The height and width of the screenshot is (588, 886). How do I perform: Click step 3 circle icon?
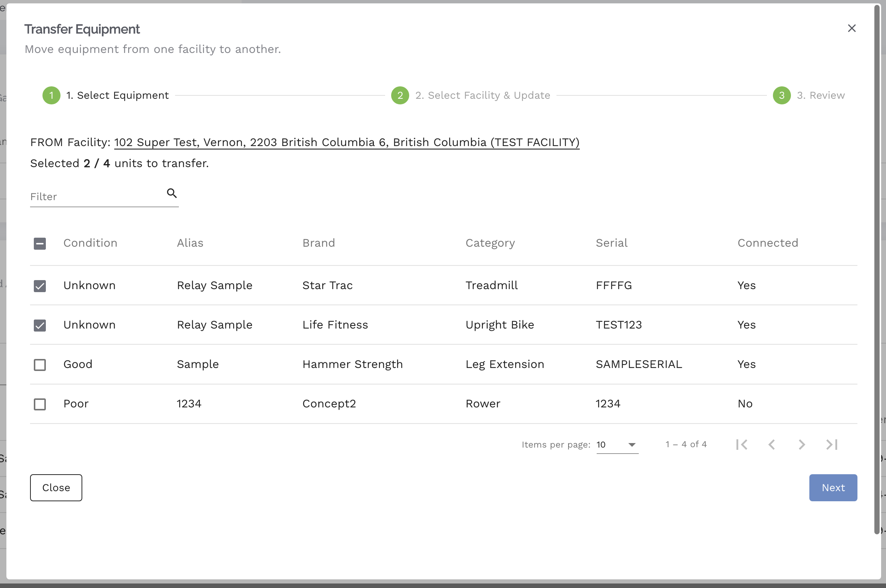point(782,95)
